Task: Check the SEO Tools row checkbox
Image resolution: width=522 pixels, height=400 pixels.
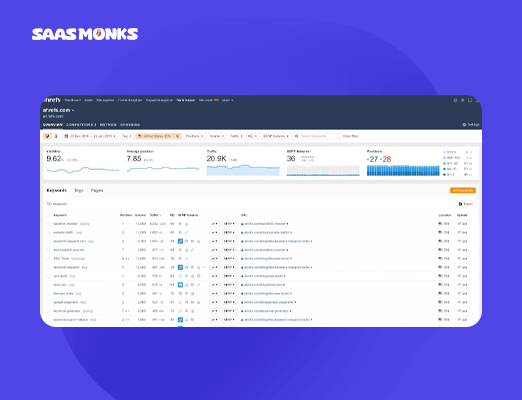Action: tap(48, 259)
